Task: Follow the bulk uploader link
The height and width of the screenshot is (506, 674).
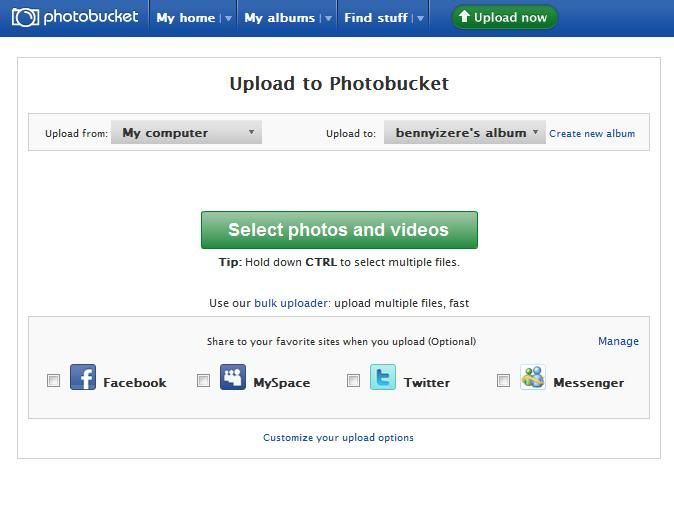Action: (291, 303)
